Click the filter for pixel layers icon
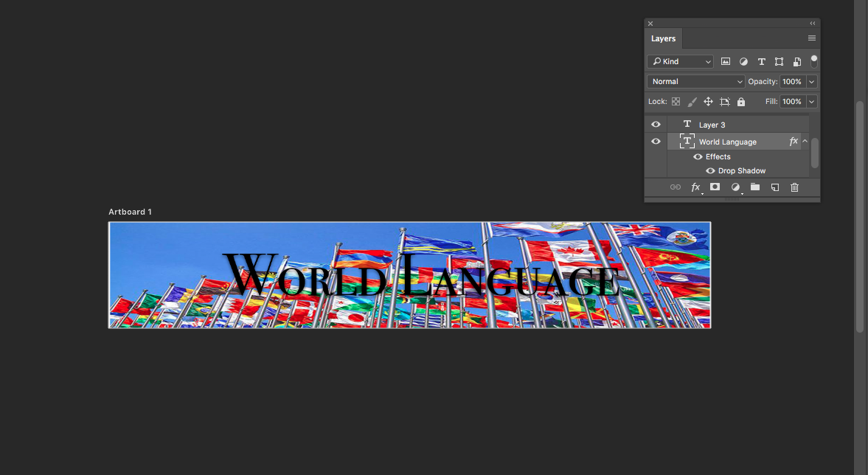 click(x=726, y=62)
